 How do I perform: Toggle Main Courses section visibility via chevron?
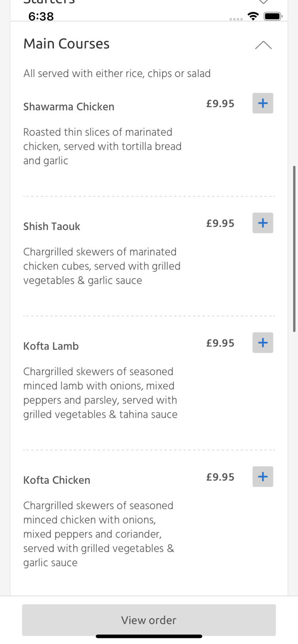263,45
